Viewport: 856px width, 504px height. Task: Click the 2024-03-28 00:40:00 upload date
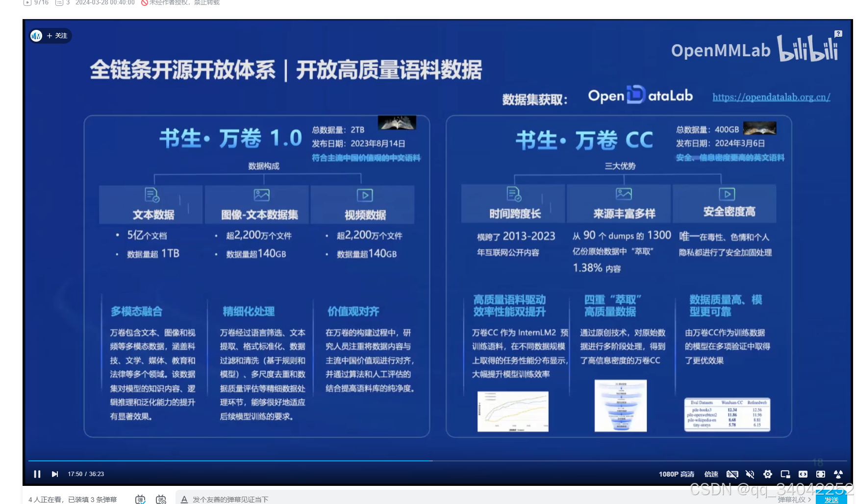[x=105, y=2]
